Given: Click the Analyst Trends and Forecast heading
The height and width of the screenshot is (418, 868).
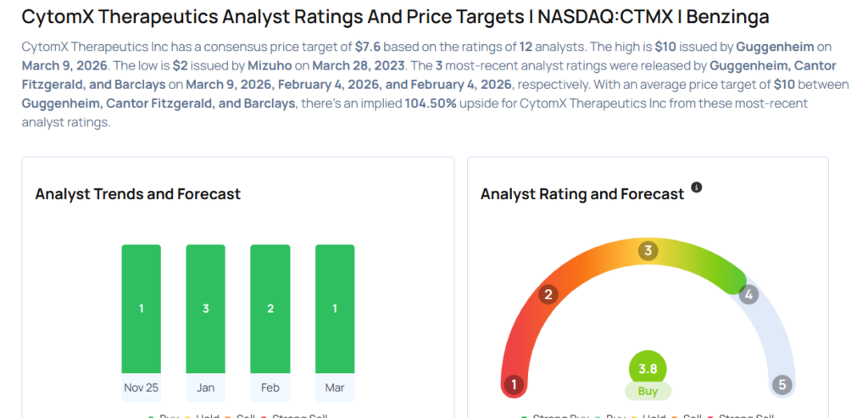Looking at the screenshot, I should click(138, 194).
